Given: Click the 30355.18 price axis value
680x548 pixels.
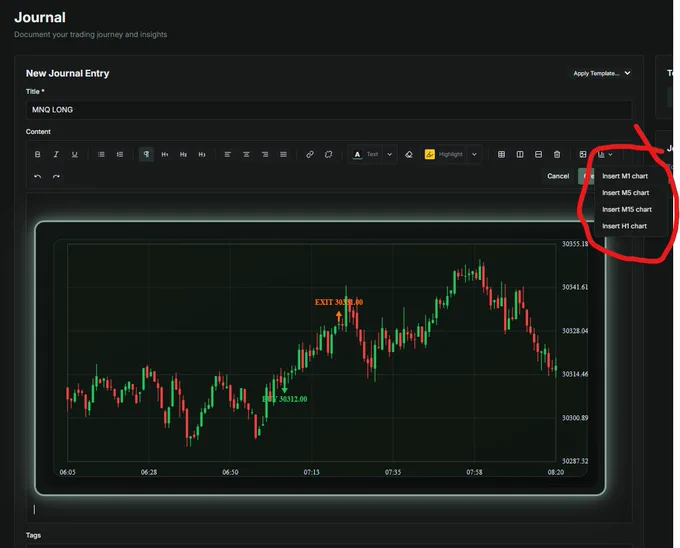Looking at the screenshot, I should tap(575, 244).
